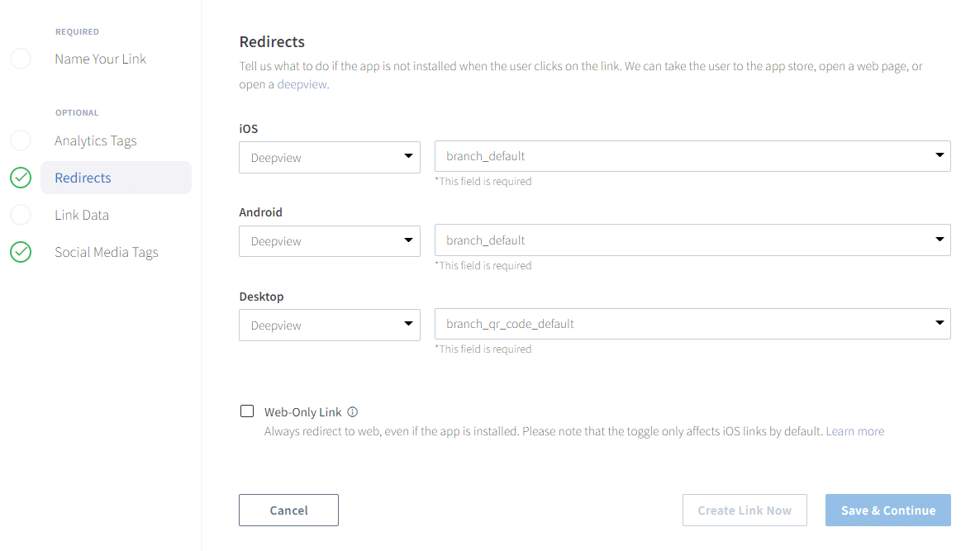The image size is (980, 551).
Task: Click the info icon beside Web-Only Link
Action: pos(352,411)
